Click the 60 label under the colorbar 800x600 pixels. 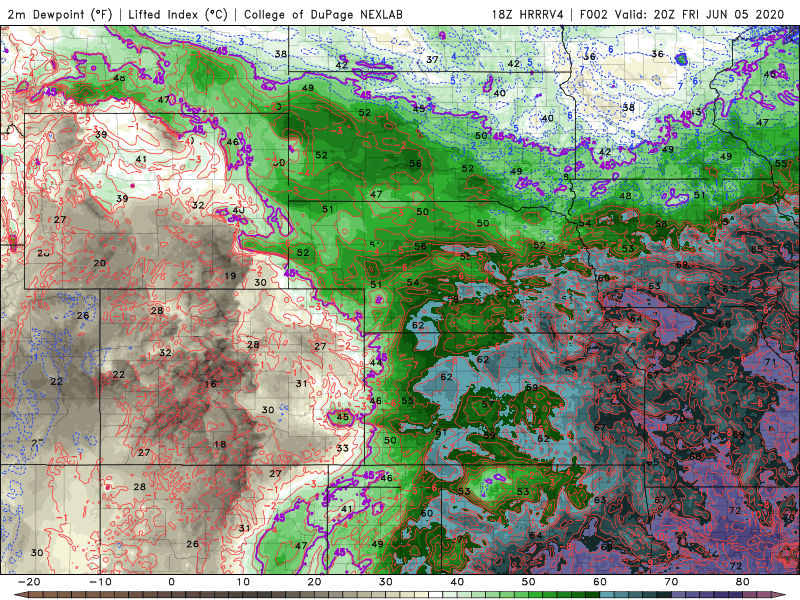tap(600, 582)
